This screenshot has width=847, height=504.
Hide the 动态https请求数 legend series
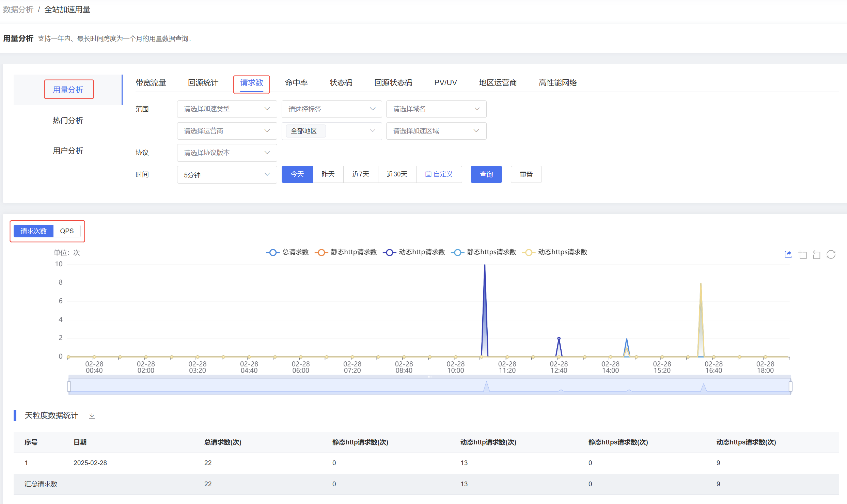coord(554,252)
